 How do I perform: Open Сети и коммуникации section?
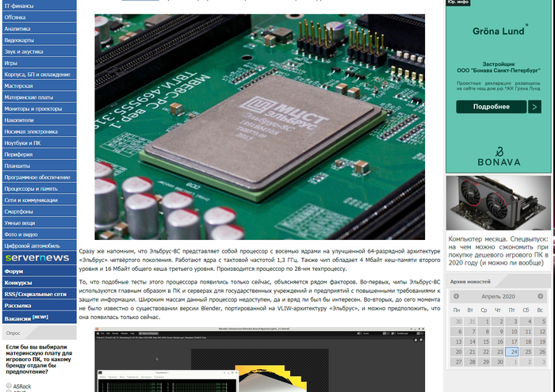(40, 200)
